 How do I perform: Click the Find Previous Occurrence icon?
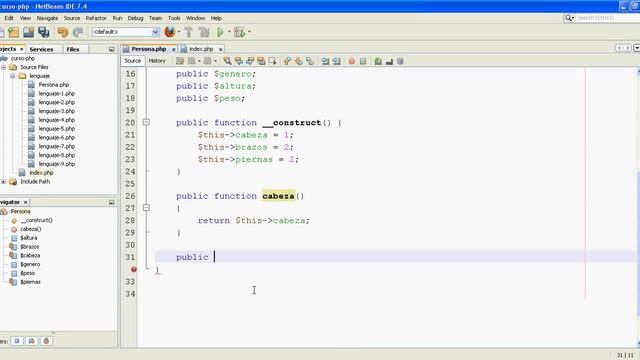[x=239, y=61]
